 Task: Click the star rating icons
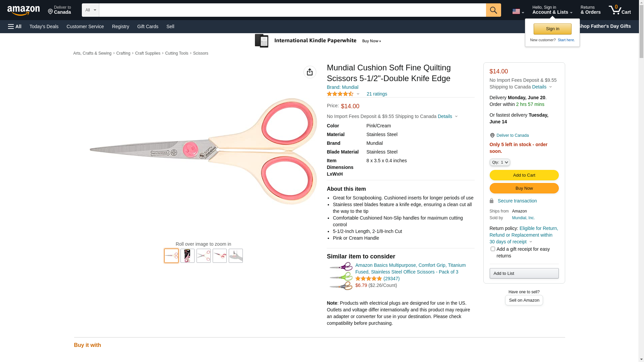pos(340,94)
